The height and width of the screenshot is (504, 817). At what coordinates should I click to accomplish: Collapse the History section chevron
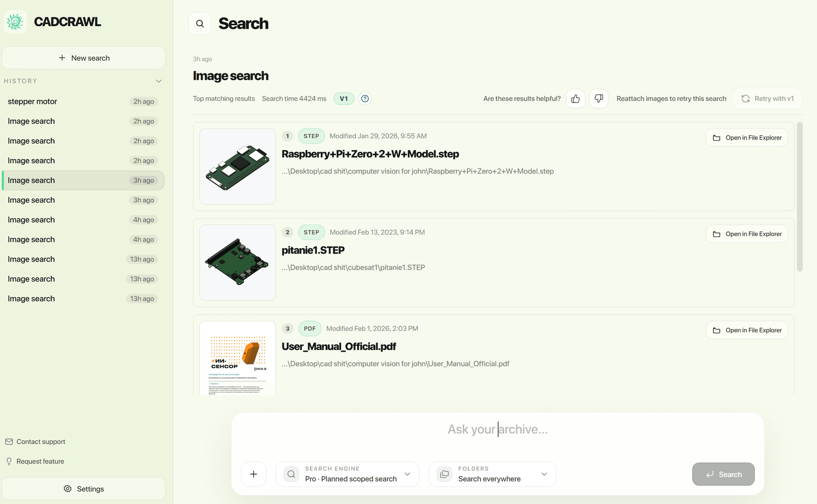pyautogui.click(x=159, y=81)
